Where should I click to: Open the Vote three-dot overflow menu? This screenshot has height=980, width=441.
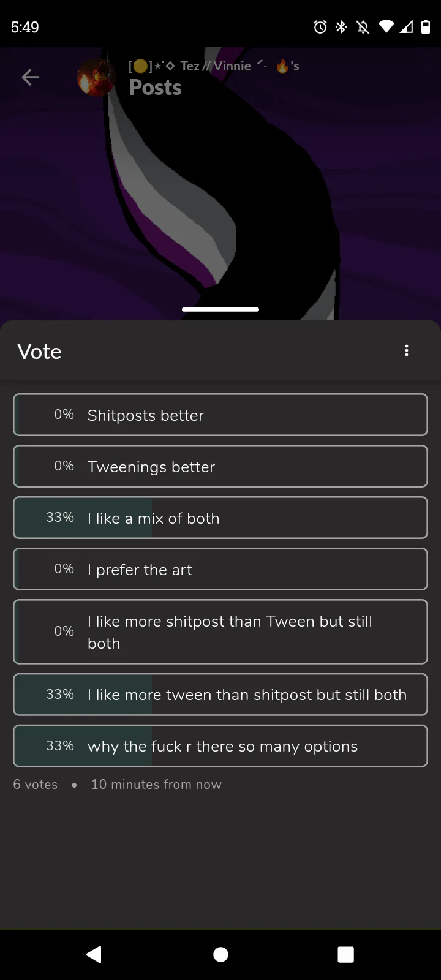click(x=407, y=351)
